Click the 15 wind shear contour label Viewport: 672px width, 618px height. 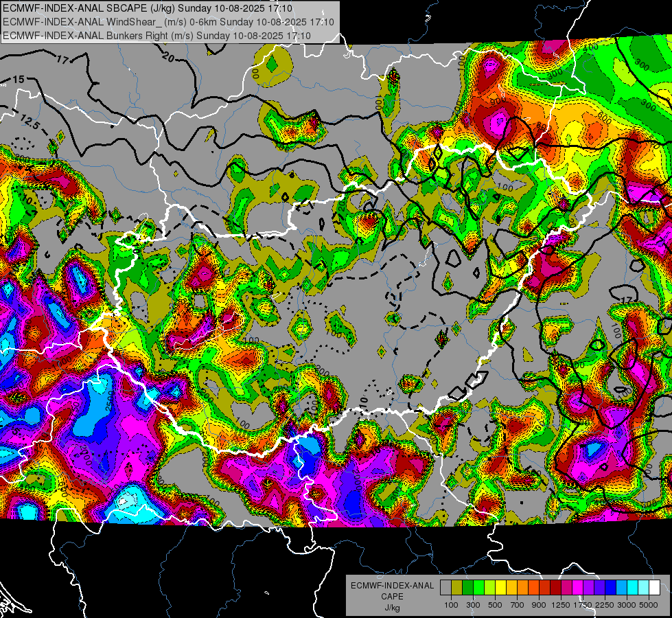pos(19,80)
